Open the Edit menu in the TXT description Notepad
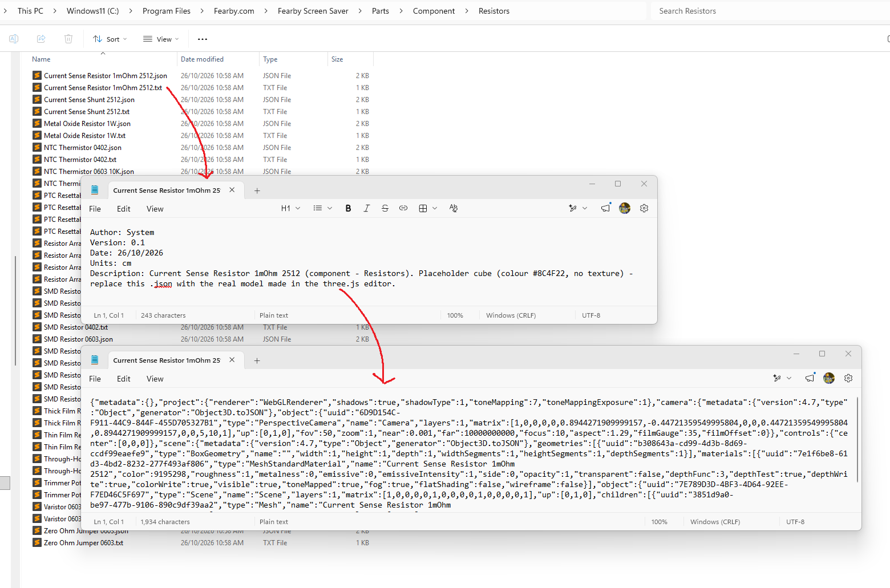This screenshot has height=588, width=890. 124,209
